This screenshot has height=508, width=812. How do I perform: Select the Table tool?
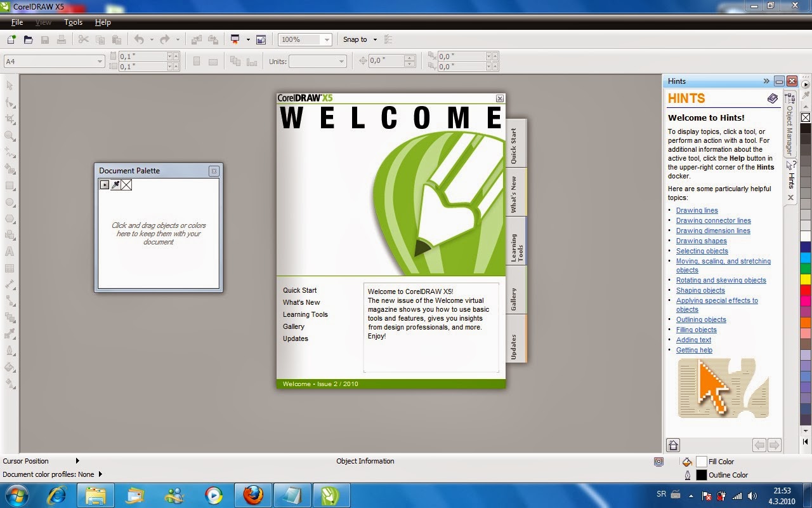pyautogui.click(x=10, y=268)
